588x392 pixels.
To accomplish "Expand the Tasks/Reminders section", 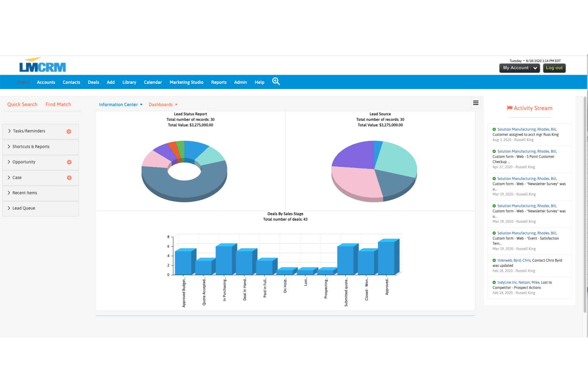I will [x=41, y=131].
